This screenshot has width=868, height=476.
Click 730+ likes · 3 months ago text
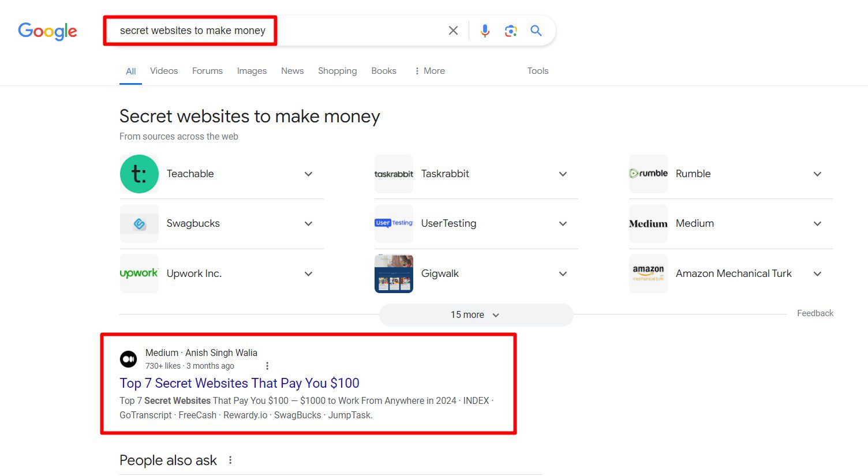pyautogui.click(x=190, y=366)
